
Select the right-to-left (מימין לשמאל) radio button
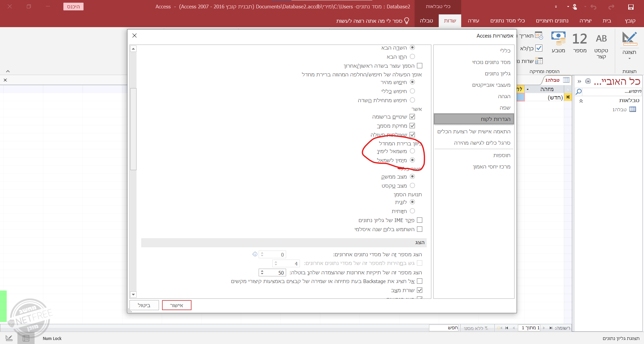click(412, 160)
